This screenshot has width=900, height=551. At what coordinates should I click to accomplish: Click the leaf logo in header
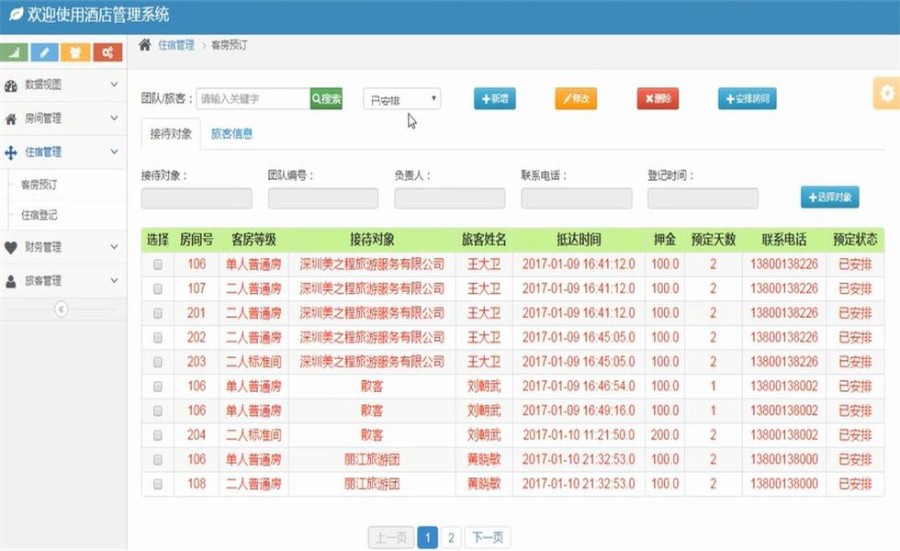click(x=15, y=14)
